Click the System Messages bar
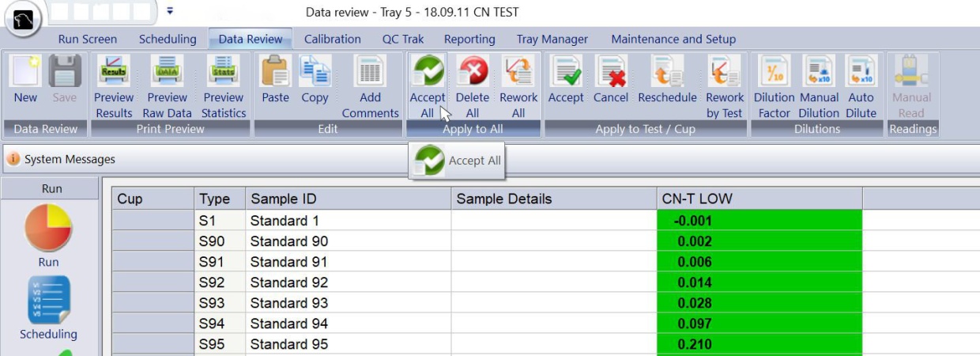 [x=70, y=159]
